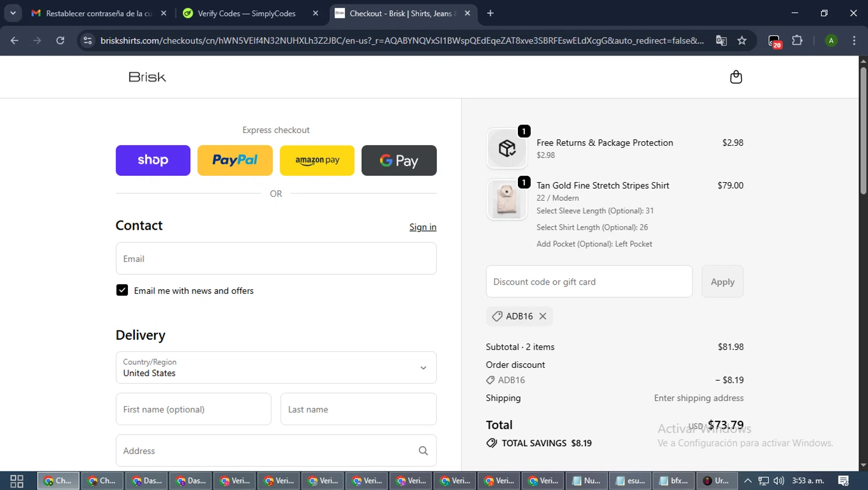
Task: Click the ADB16 tag icon under Order discount
Action: coord(490,380)
